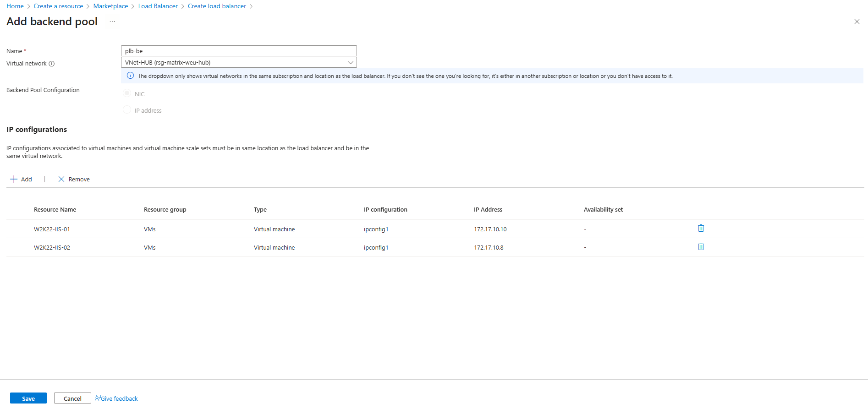The height and width of the screenshot is (409, 868).
Task: Click the Save button
Action: [x=28, y=398]
